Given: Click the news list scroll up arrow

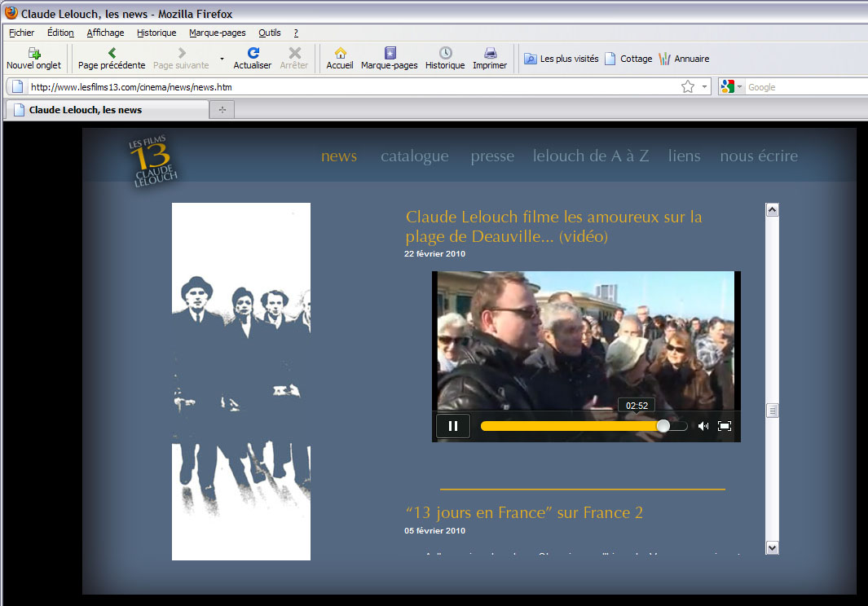Looking at the screenshot, I should pyautogui.click(x=772, y=210).
